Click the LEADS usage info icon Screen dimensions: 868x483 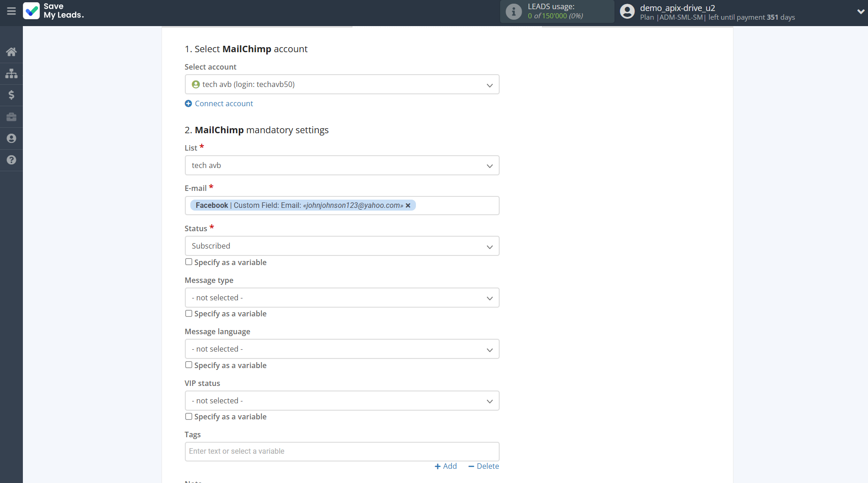pyautogui.click(x=513, y=11)
